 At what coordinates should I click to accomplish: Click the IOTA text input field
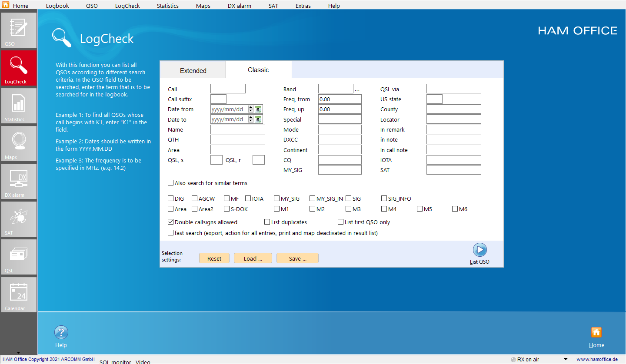point(454,160)
